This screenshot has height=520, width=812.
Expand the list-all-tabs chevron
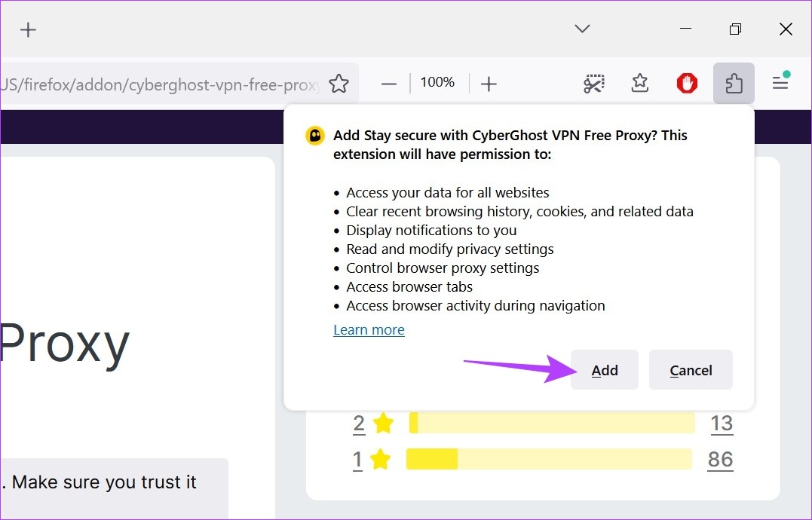click(581, 29)
